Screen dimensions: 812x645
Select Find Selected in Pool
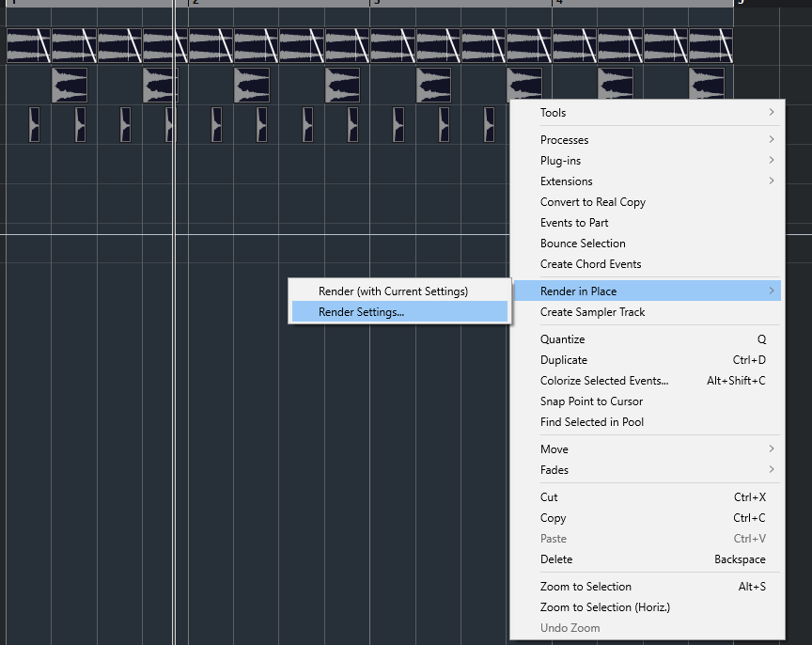[x=592, y=422]
